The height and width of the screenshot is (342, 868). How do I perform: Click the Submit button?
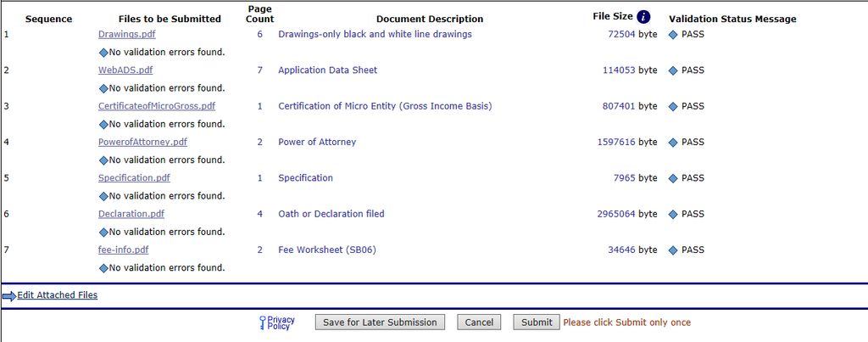pos(537,322)
